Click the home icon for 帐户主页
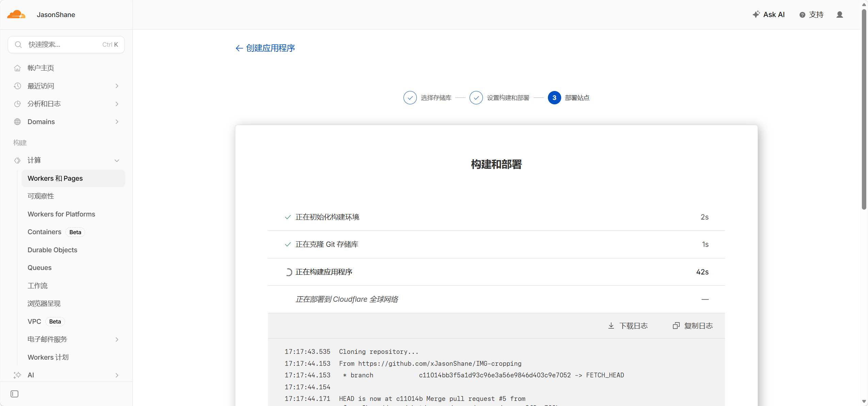The height and width of the screenshot is (406, 868). pyautogui.click(x=17, y=68)
